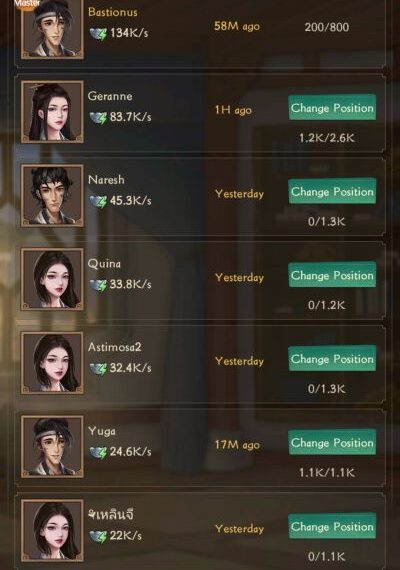The height and width of the screenshot is (570, 400).
Task: Open Astimosa2's avatar portrait
Action: click(52, 363)
